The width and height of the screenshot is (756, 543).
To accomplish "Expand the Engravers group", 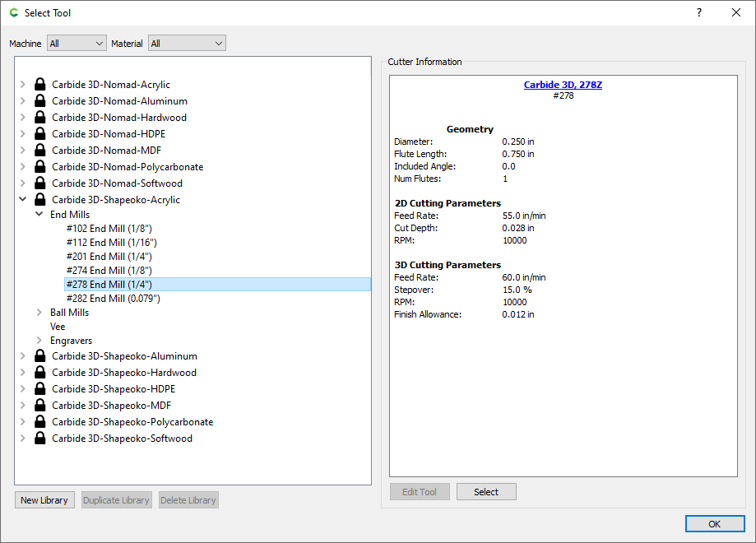I will (x=39, y=341).
